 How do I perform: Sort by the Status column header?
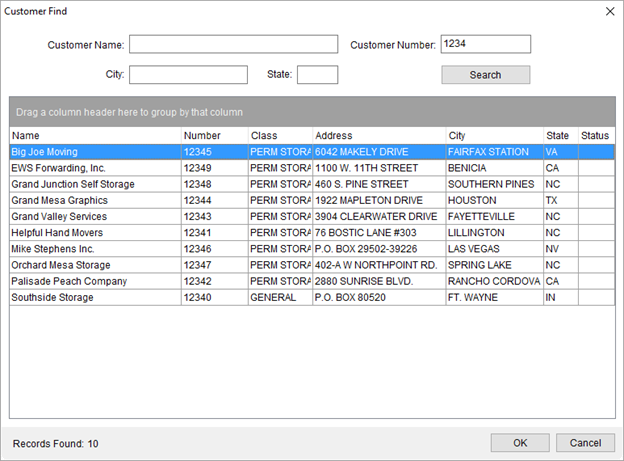tap(595, 135)
